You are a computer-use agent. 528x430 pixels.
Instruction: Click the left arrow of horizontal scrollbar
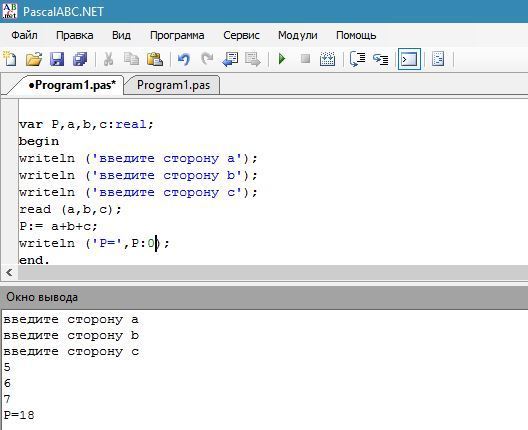[9, 272]
